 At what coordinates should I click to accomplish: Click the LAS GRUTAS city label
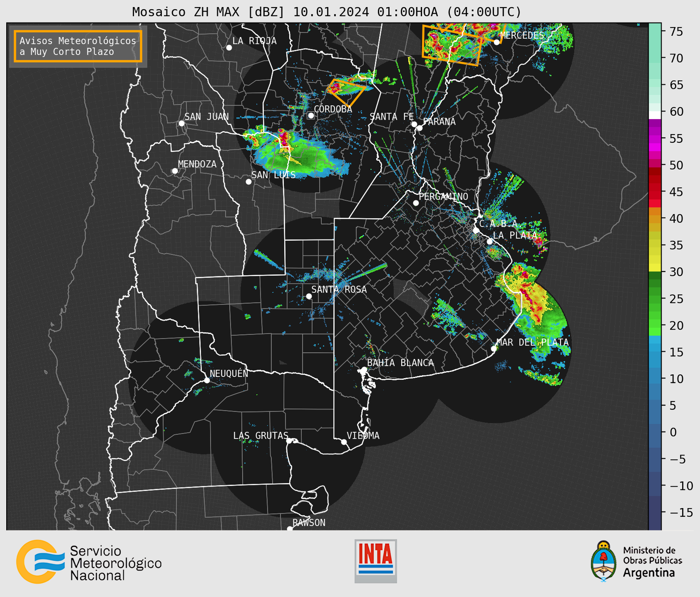point(261,436)
